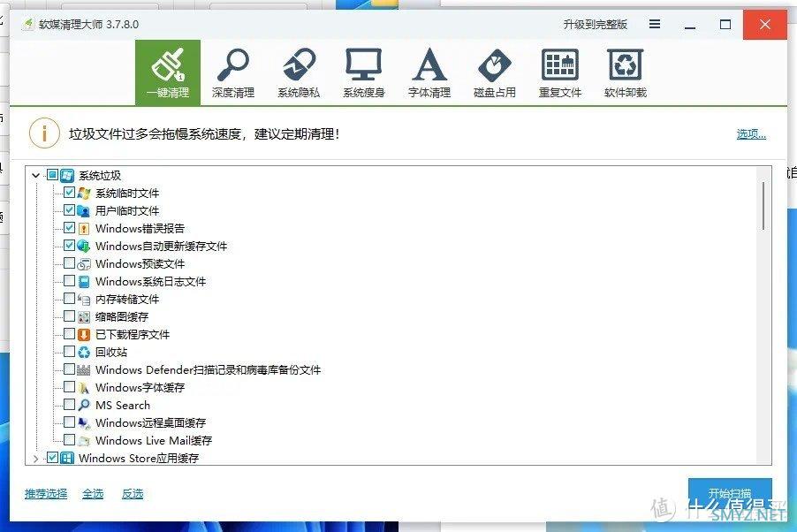Expand the Windows Store应用缓存 node
This screenshot has height=532, width=797.
35,458
